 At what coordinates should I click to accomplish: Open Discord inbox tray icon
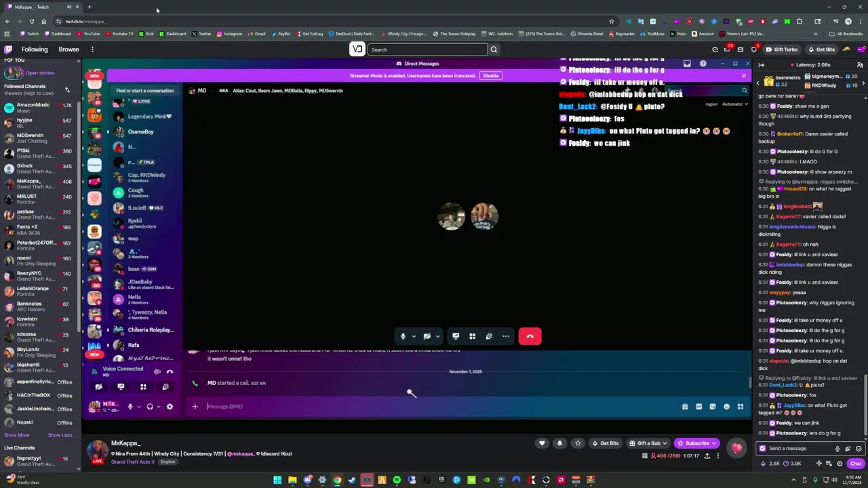pyautogui.click(x=687, y=64)
